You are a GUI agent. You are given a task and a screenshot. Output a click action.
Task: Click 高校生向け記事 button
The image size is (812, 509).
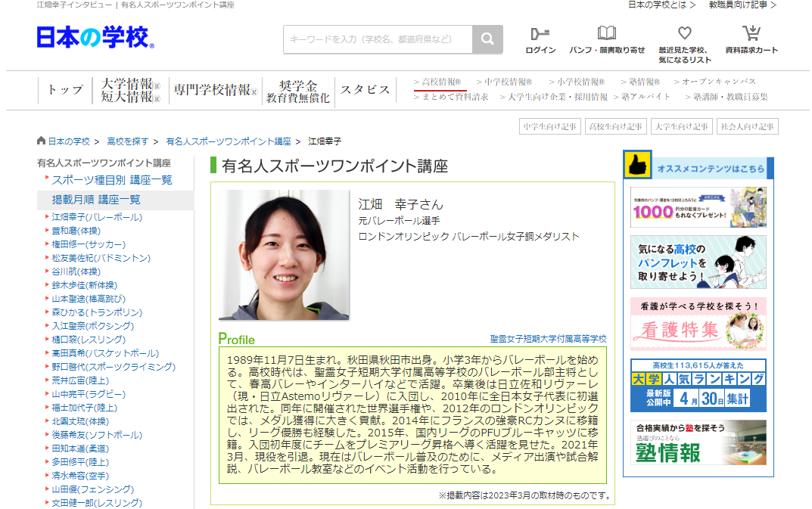616,126
